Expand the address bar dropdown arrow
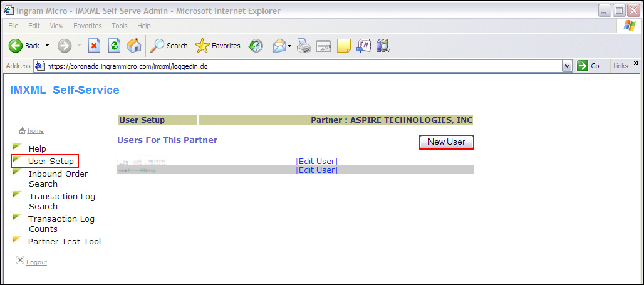The height and width of the screenshot is (285, 644). click(x=568, y=66)
